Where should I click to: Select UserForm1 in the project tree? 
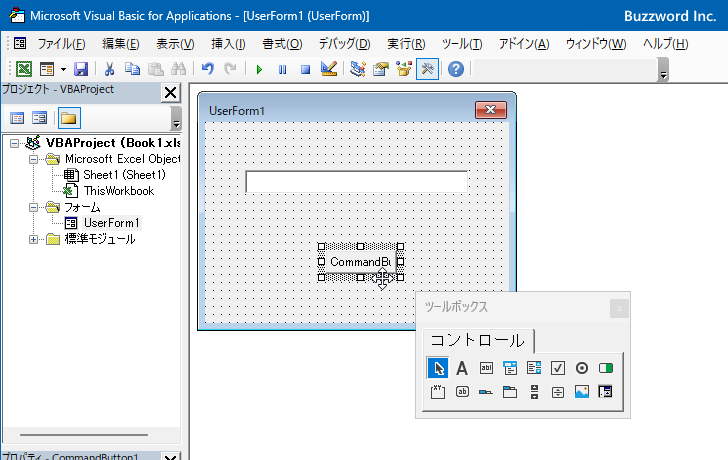111,223
